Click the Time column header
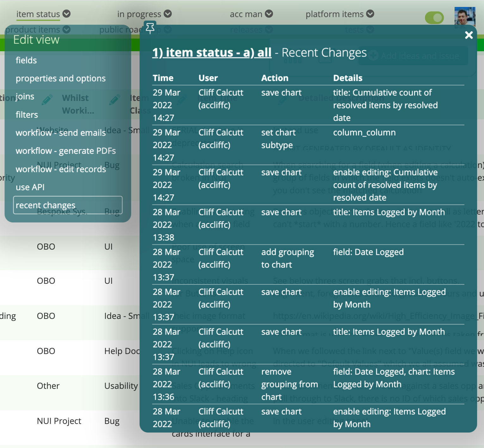 [163, 78]
